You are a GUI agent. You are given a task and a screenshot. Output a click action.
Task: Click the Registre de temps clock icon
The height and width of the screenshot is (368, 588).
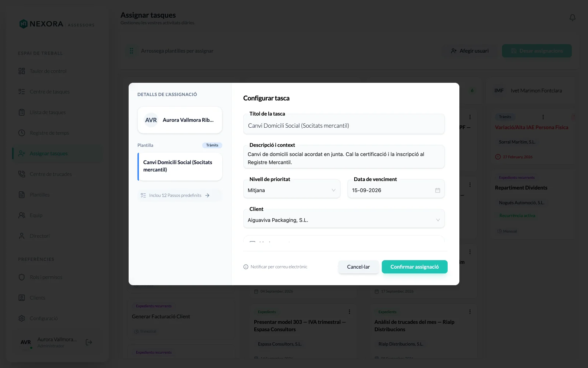tap(22, 133)
